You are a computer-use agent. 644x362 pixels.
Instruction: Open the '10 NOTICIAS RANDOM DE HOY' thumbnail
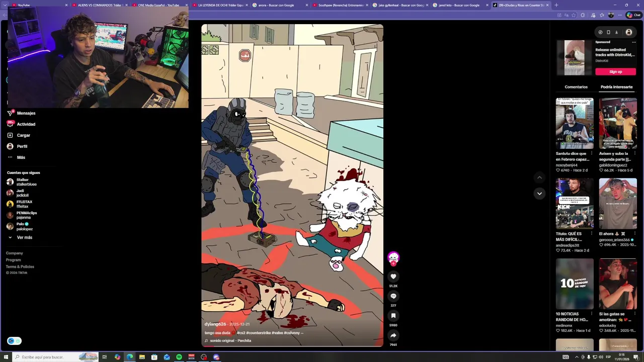[575, 284]
